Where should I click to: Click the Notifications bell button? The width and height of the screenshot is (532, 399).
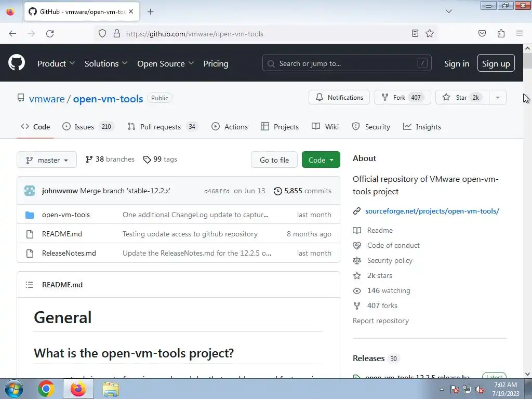pos(339,97)
